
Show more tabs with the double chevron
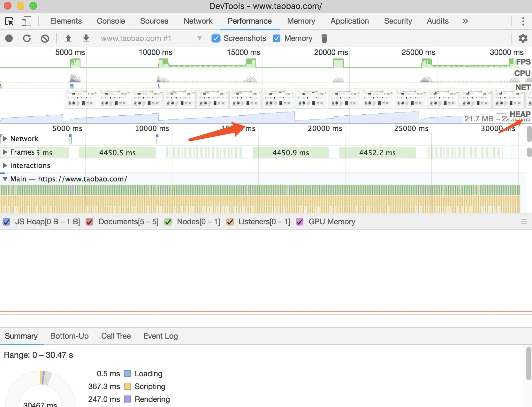tap(465, 21)
